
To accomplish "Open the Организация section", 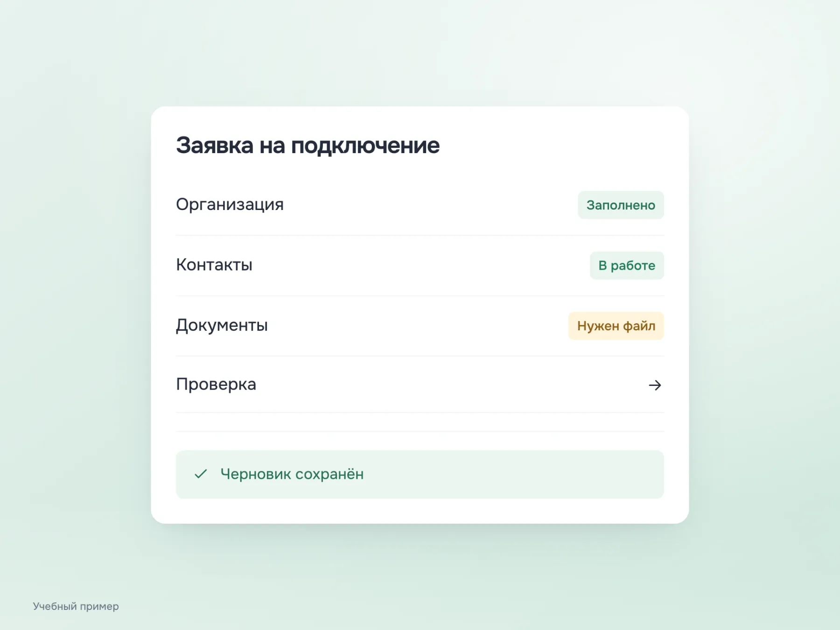I will click(x=420, y=205).
